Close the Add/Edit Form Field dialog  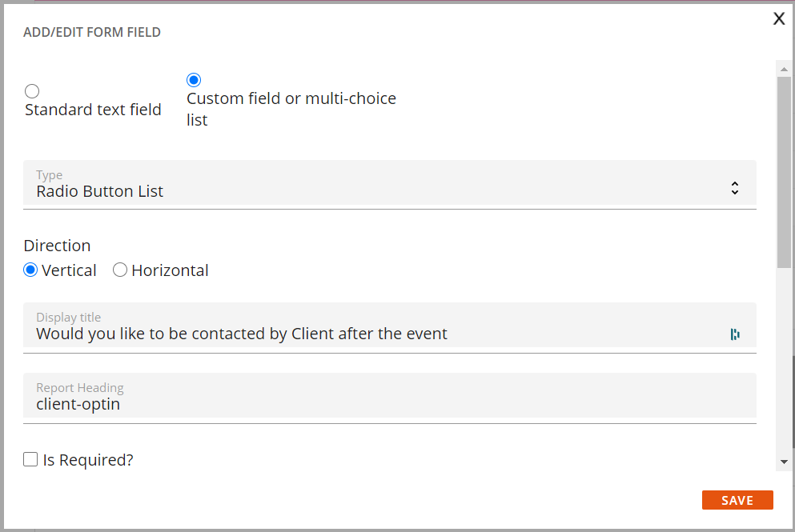coord(779,18)
